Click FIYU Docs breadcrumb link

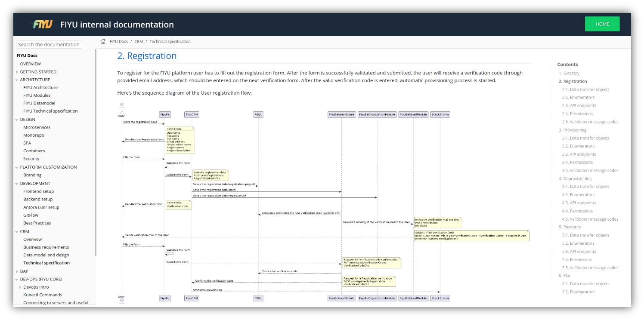(119, 42)
